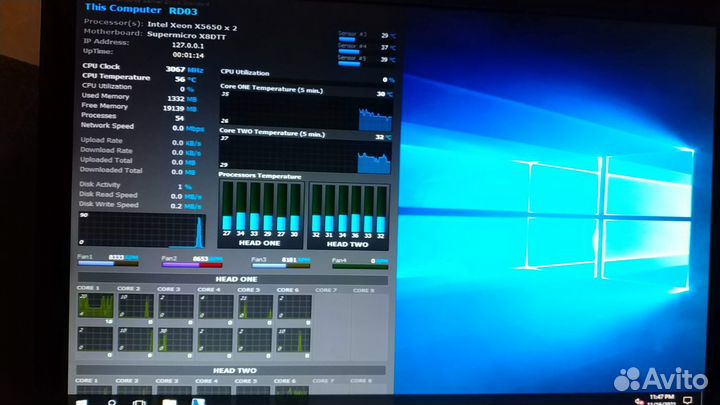Open File Explorer from the taskbar
The image size is (720, 405).
pos(169,402)
